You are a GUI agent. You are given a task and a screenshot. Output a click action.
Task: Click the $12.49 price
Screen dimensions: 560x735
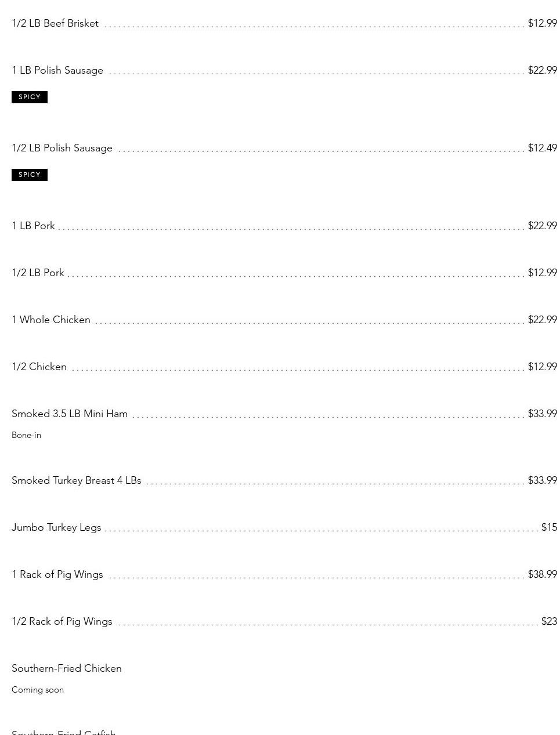542,148
